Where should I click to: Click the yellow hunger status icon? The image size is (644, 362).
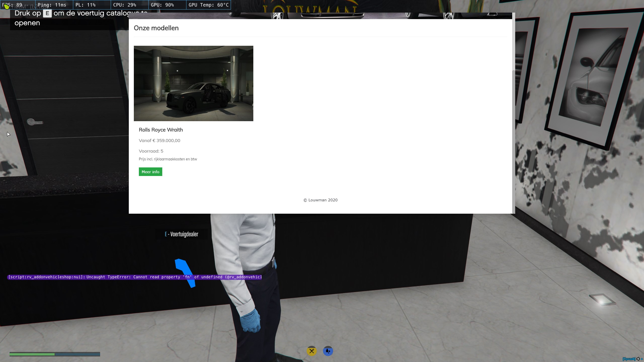coord(311,351)
